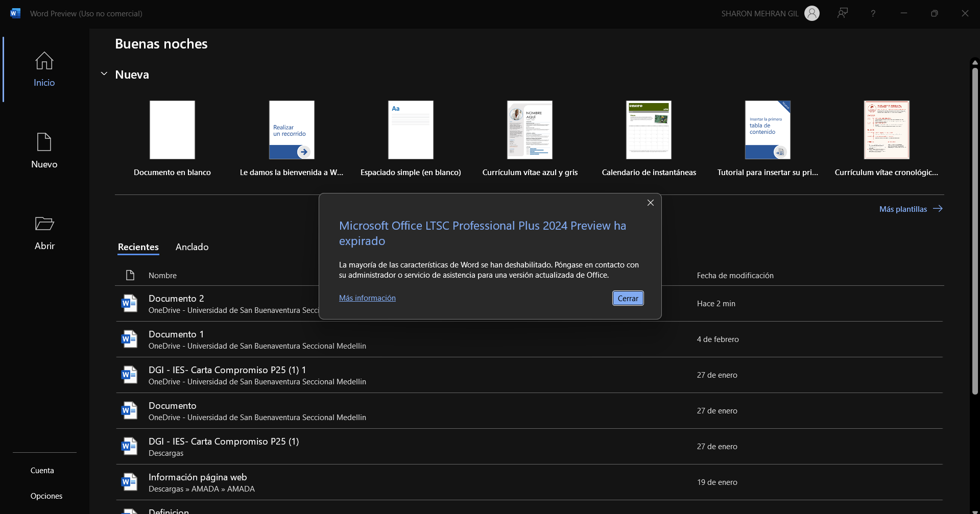
Task: Open the feedback icon in title bar
Action: [x=843, y=13]
